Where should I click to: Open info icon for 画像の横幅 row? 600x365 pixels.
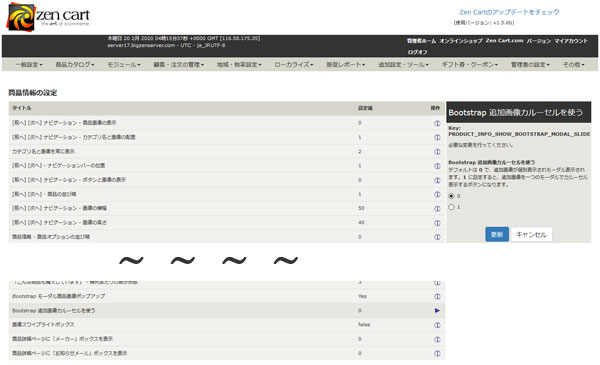pos(437,209)
